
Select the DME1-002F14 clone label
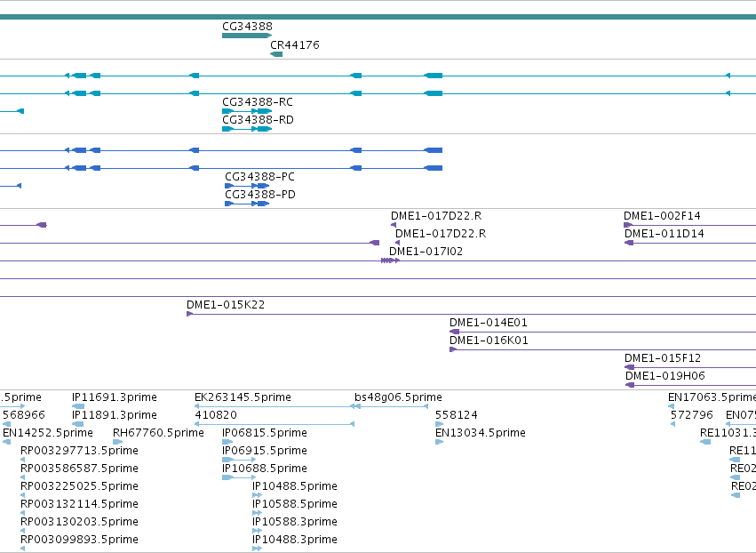pos(662,216)
